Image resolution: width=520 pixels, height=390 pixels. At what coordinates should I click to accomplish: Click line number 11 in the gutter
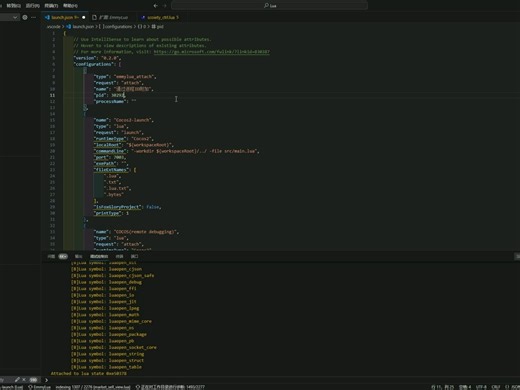coord(52,95)
